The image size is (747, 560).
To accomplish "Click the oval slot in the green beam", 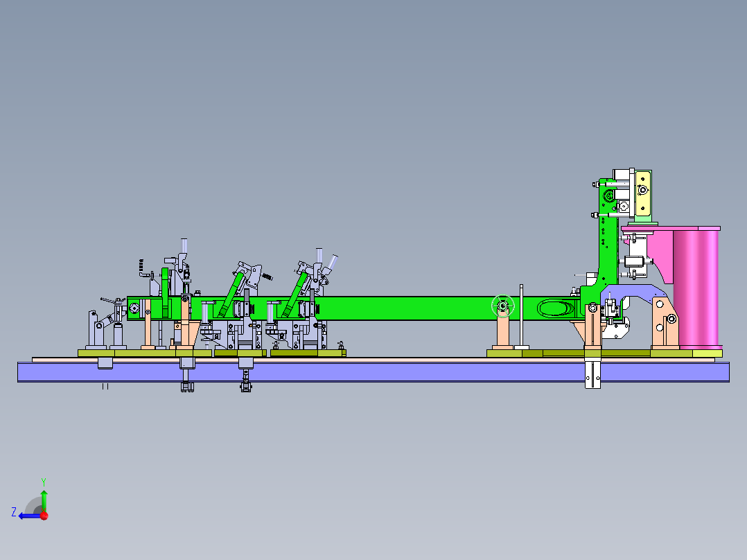I will coord(556,308).
